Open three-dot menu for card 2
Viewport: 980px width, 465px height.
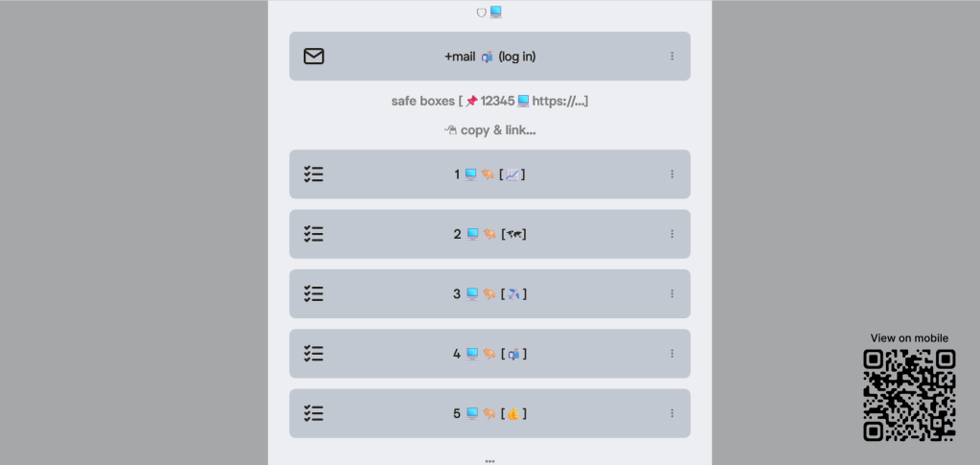672,234
